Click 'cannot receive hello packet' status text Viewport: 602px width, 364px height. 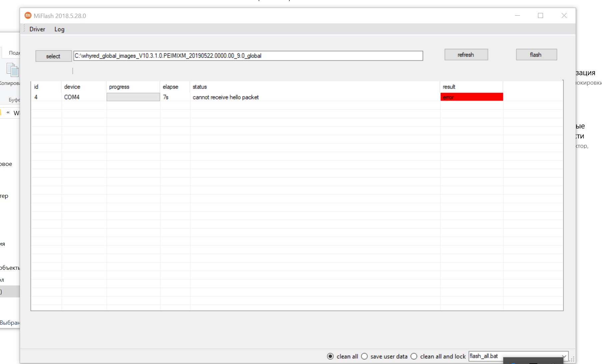[x=226, y=97]
